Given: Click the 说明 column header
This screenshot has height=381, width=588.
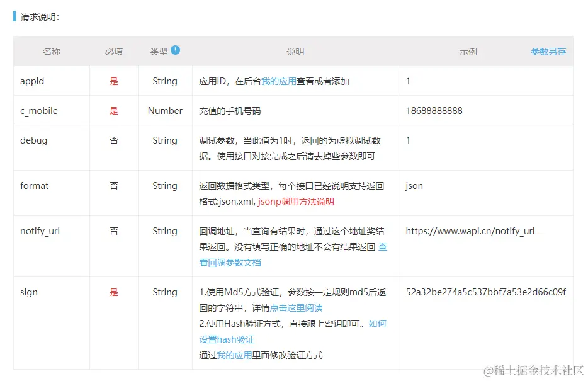Looking at the screenshot, I should point(295,52).
